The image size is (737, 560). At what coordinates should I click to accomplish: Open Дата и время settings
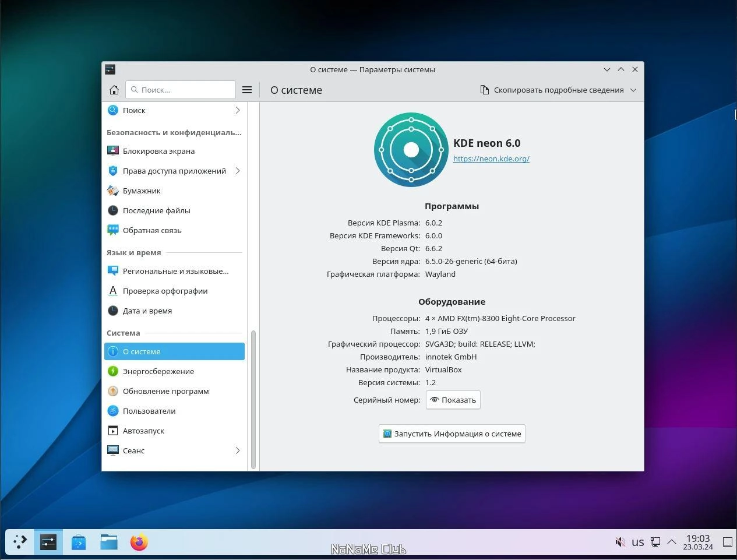174,311
